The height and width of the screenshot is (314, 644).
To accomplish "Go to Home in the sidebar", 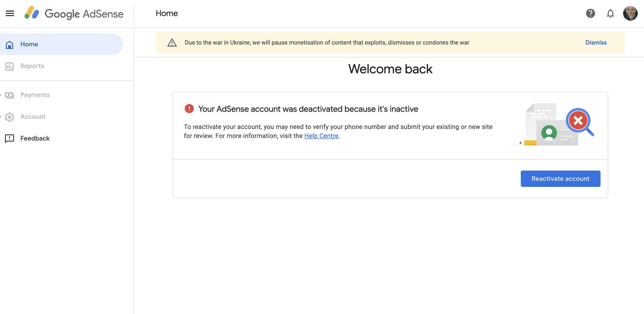I will pyautogui.click(x=61, y=44).
